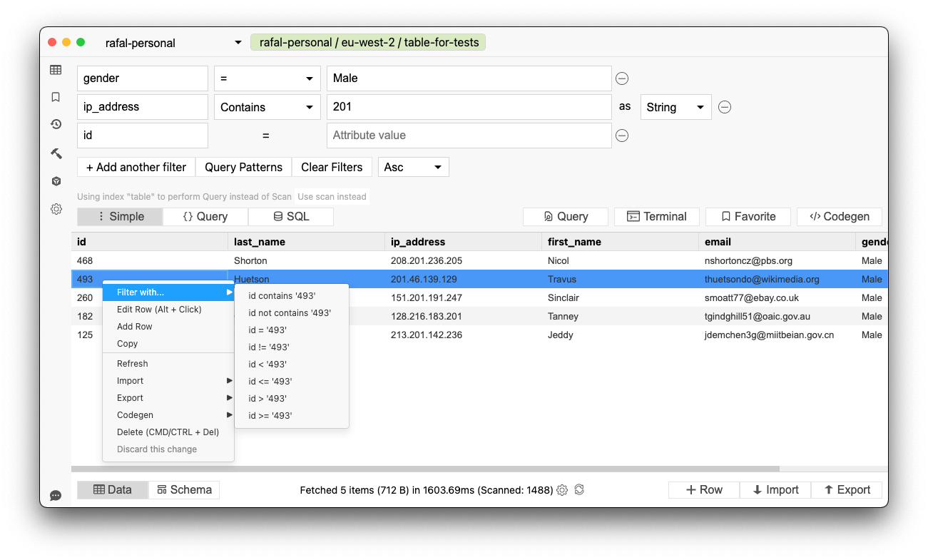The image size is (928, 560).
Task: Open app Settings via sidebar gear
Action: pyautogui.click(x=56, y=209)
